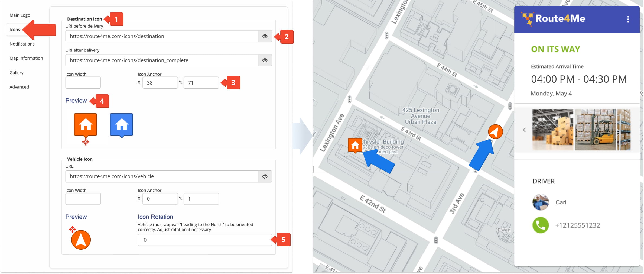Screen dimensions: 644x274
Task: Click the gallery previous arrow chevron
Action: click(x=524, y=130)
